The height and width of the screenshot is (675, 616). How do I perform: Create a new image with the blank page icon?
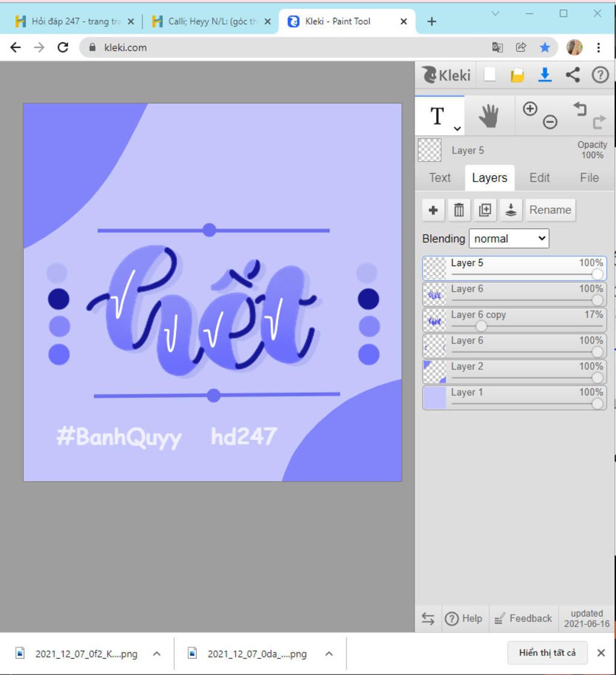490,75
